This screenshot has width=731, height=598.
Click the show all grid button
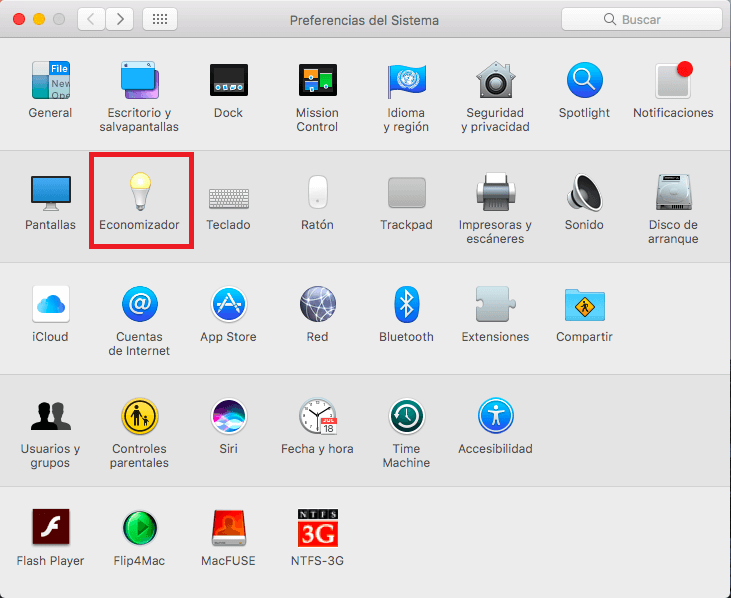160,19
